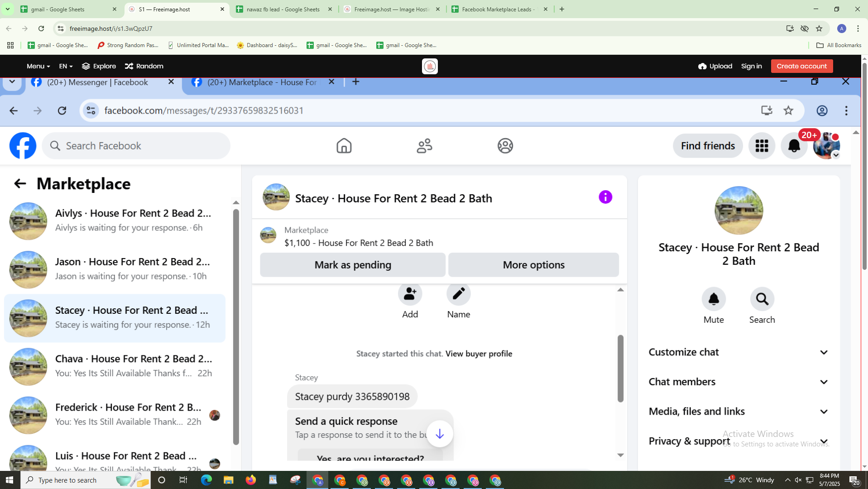Open Chrome apps grid in bookmarks bar
This screenshot has width=868, height=489.
click(x=10, y=45)
